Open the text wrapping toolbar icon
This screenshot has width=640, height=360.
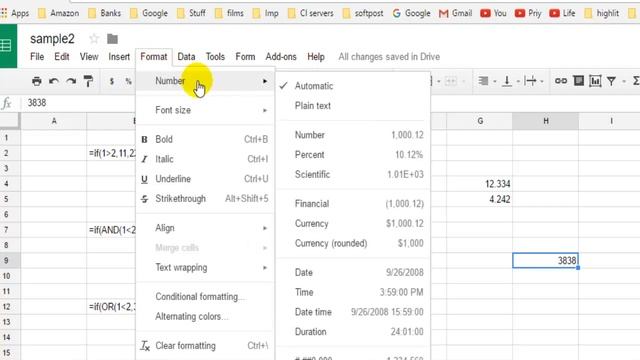[x=530, y=81]
